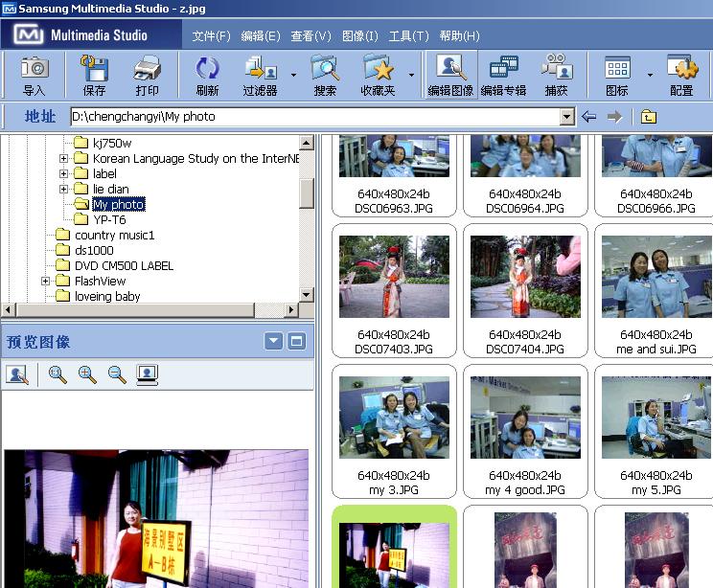This screenshot has height=588, width=713.
Task: Select the my 3.JPG thumbnail
Action: (394, 432)
